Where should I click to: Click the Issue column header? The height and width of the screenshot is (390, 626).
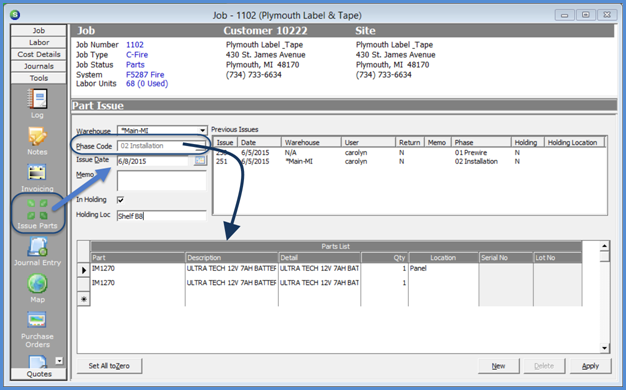(x=226, y=142)
